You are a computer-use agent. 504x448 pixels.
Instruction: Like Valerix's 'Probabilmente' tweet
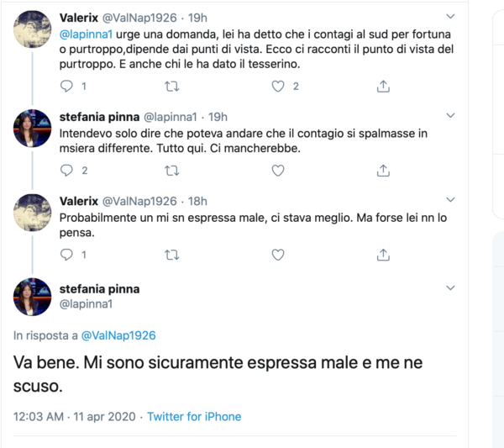tap(278, 255)
